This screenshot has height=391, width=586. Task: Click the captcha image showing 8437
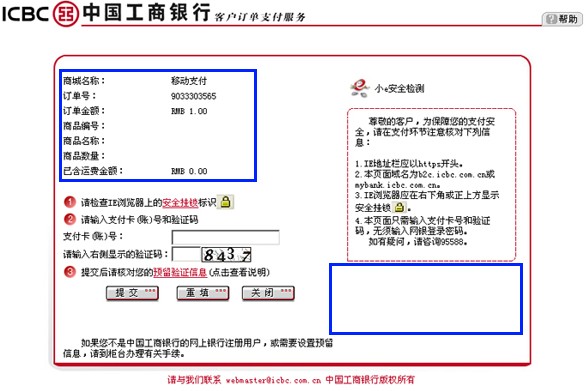226,255
